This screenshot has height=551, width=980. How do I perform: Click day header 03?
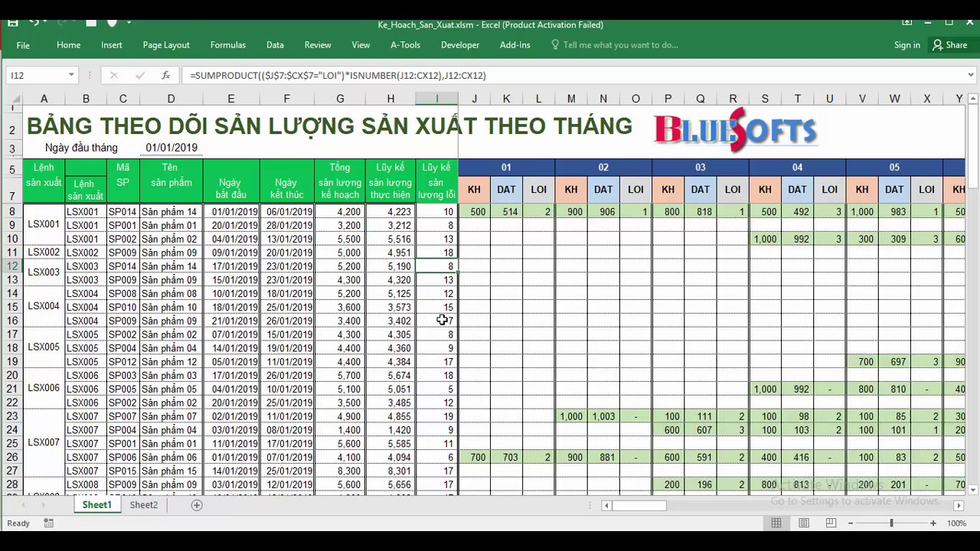701,168
